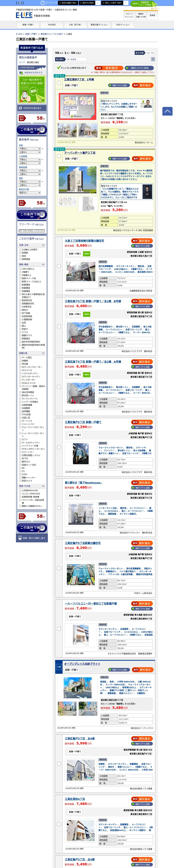Click the staff photo on 東砂7丁目 1号棟 listing

(146, 103)
